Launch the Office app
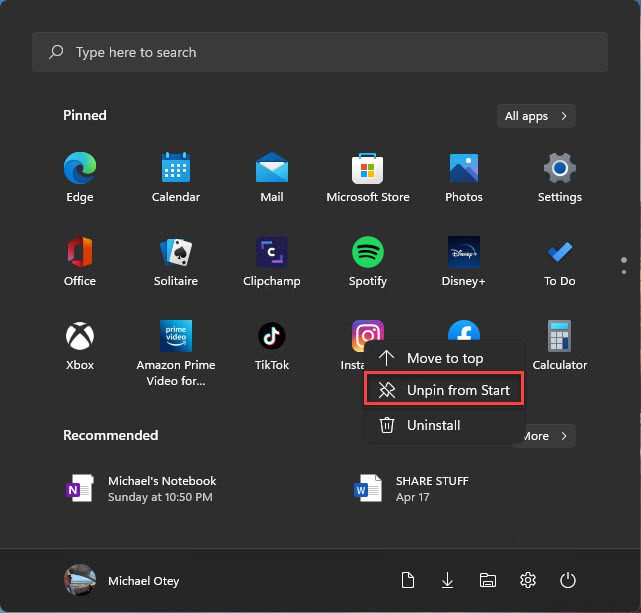This screenshot has height=613, width=641. [80, 262]
